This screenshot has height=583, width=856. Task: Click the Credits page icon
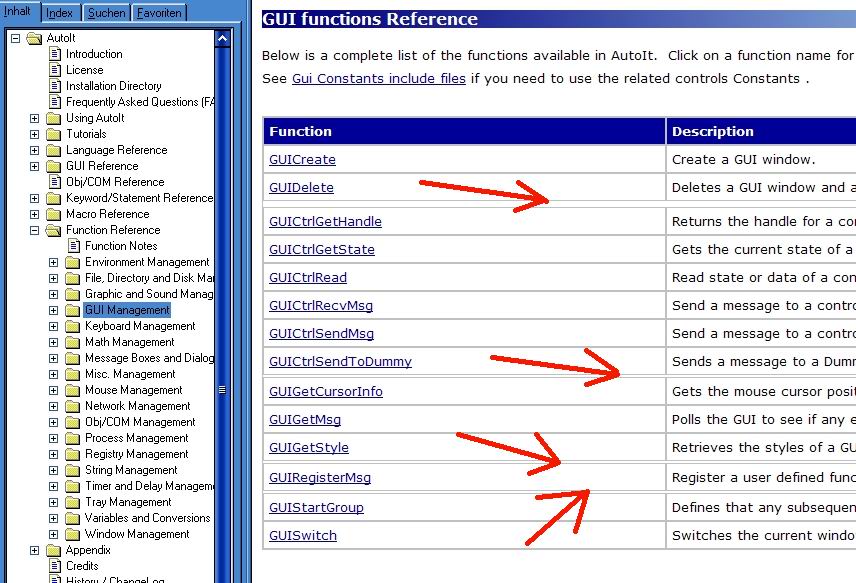pos(55,566)
